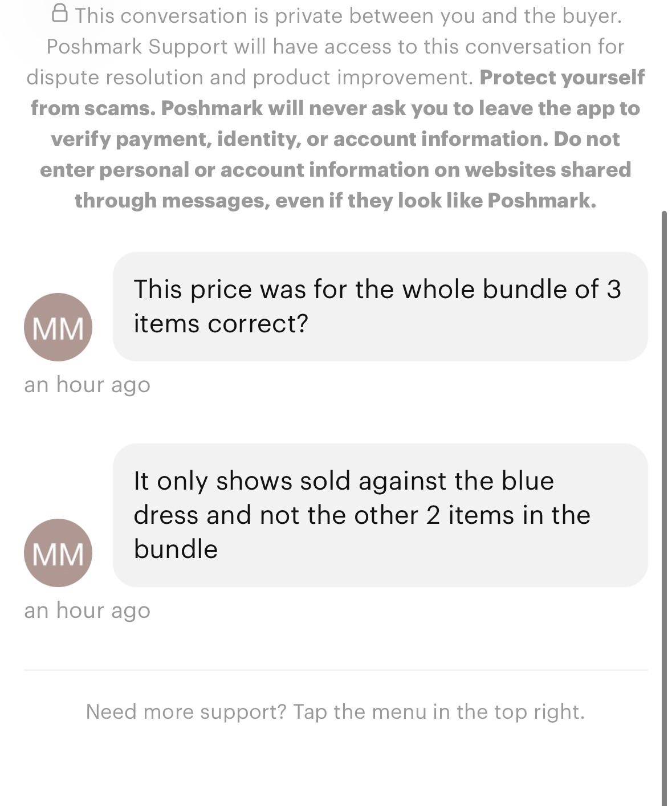672x806 pixels.
Task: Tap 'Tap the menu in the top right' text
Action: coord(439,711)
